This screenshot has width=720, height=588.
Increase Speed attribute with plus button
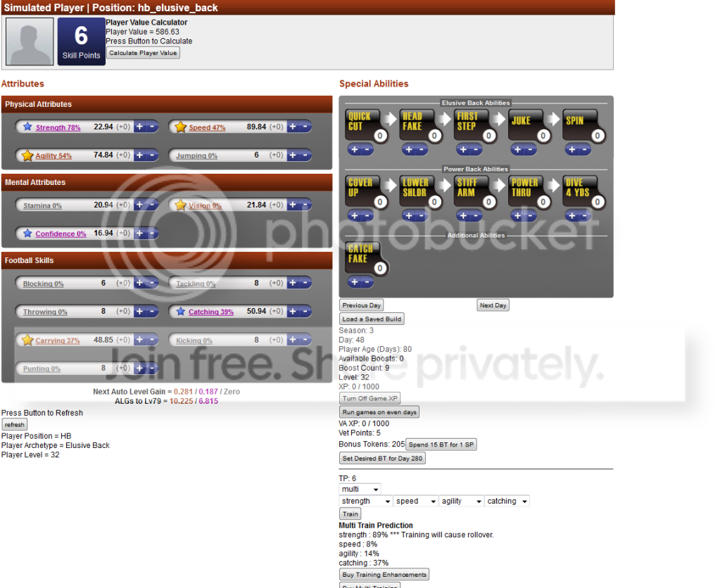[x=293, y=127]
